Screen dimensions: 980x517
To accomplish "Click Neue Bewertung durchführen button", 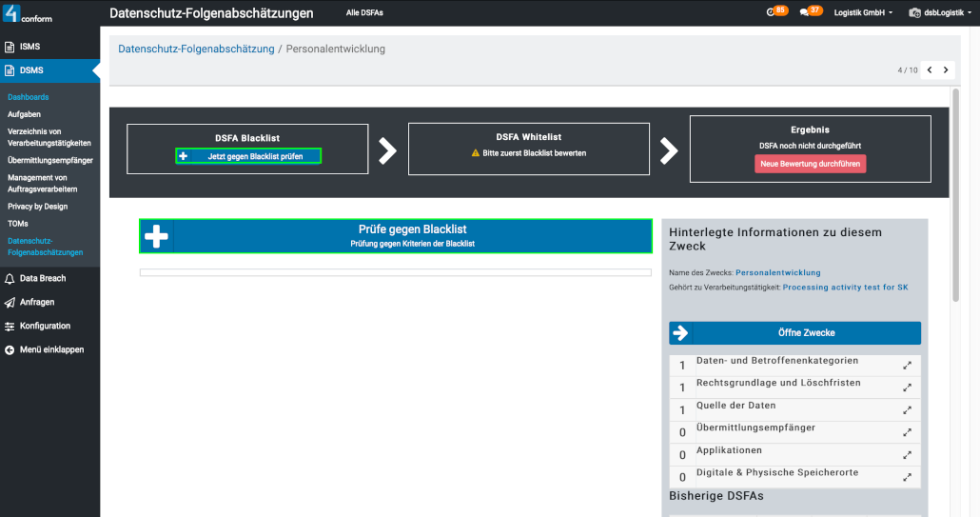I will click(x=811, y=164).
